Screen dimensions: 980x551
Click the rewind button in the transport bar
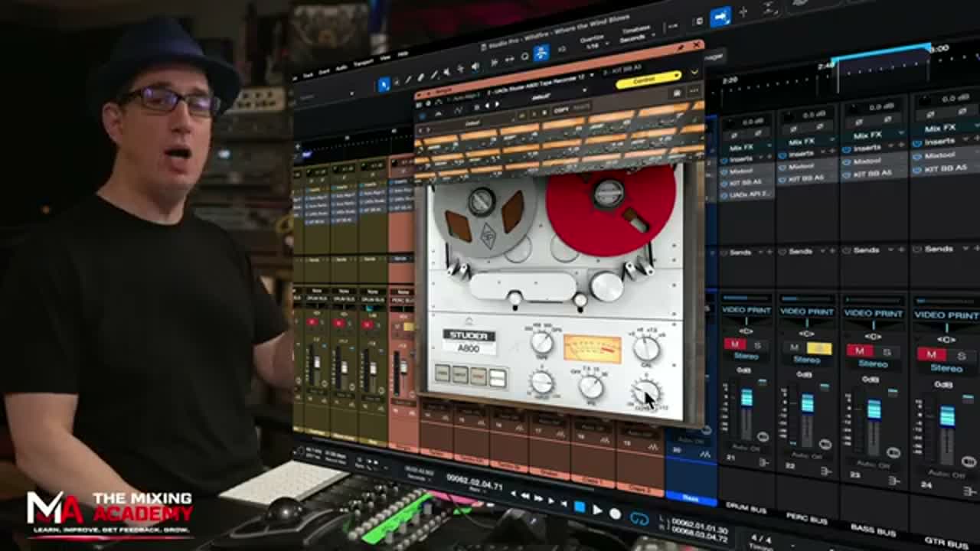click(525, 496)
